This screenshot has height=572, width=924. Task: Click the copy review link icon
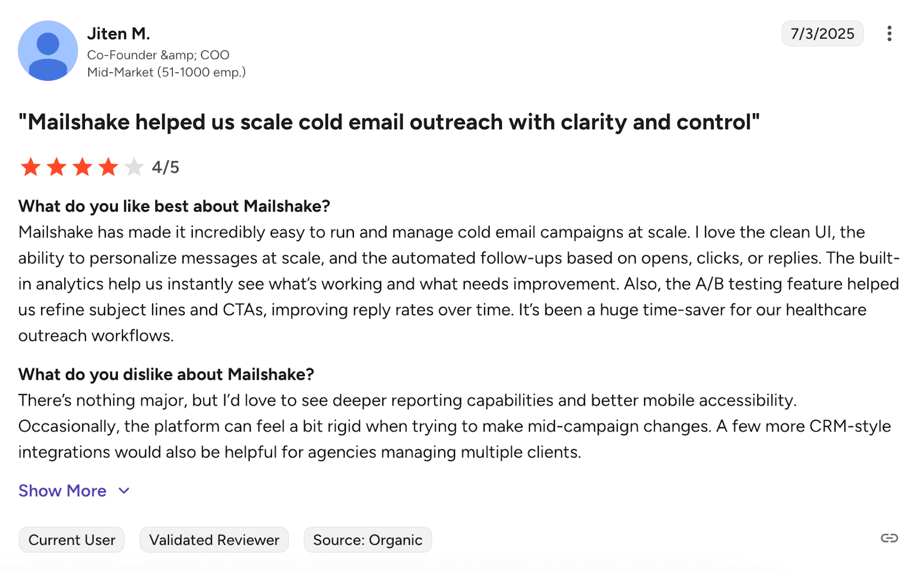pos(889,538)
